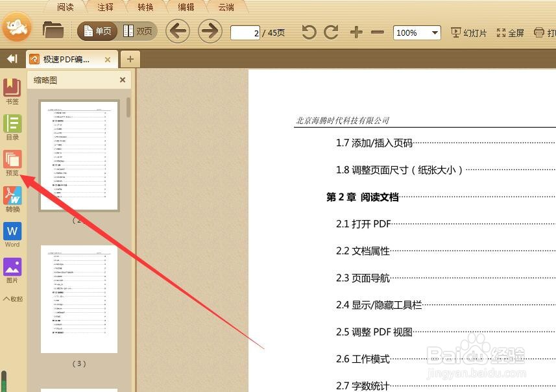
Task: Open the 阅读 tab
Action: point(66,6)
